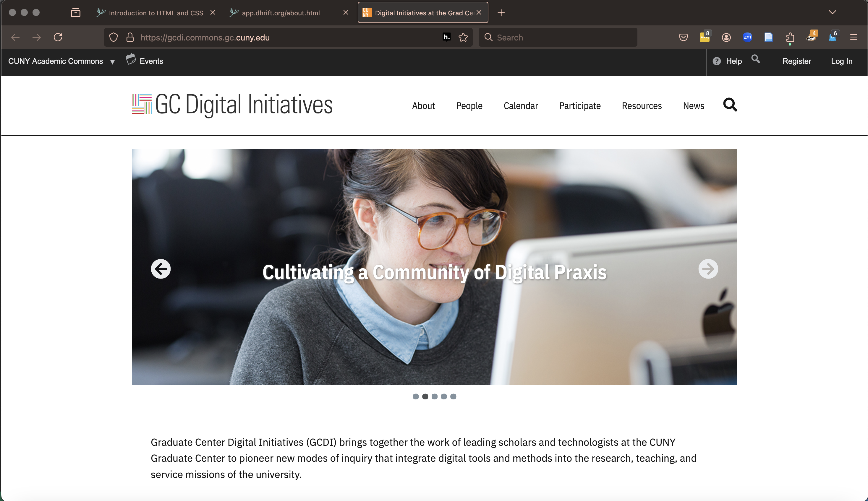Viewport: 868px width, 501px height.
Task: Close the Introduction to HTML and CSS tab
Action: tap(213, 13)
